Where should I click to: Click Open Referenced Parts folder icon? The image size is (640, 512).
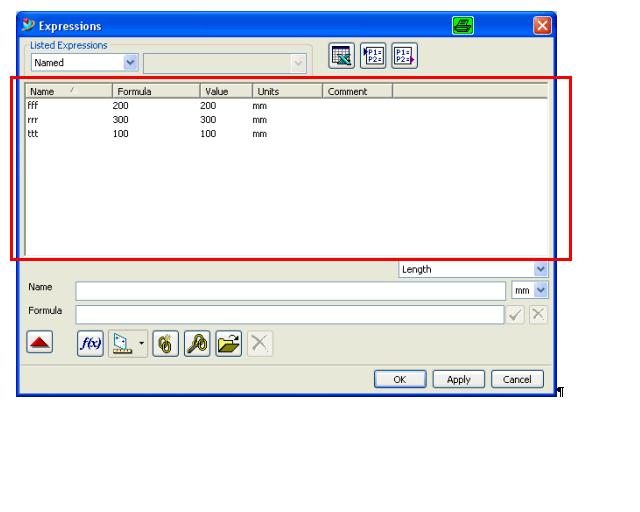coord(229,343)
